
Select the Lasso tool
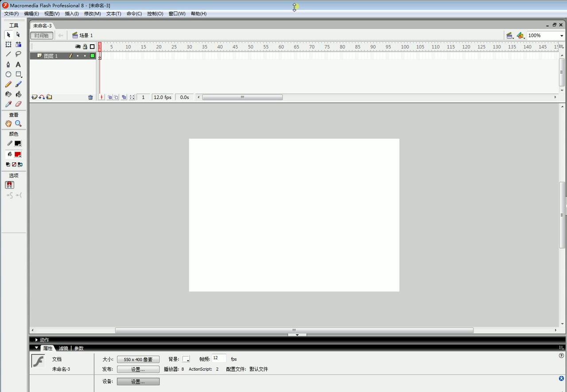point(18,54)
